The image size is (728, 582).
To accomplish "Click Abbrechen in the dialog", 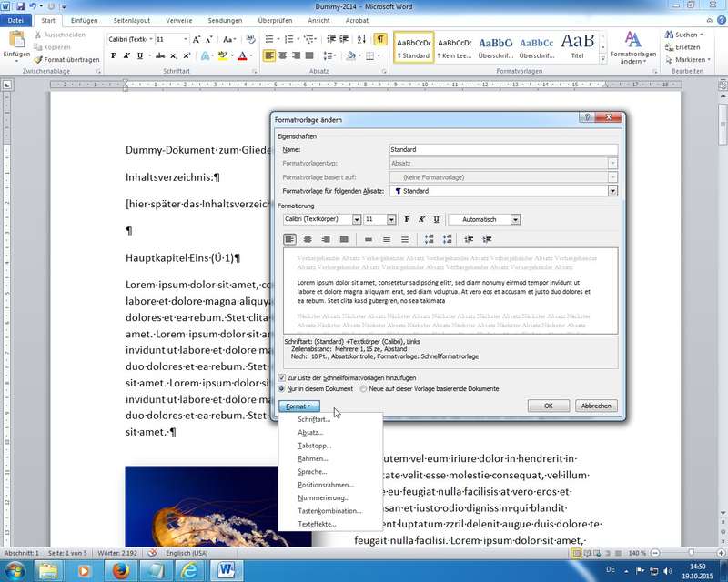I will pyautogui.click(x=596, y=406).
